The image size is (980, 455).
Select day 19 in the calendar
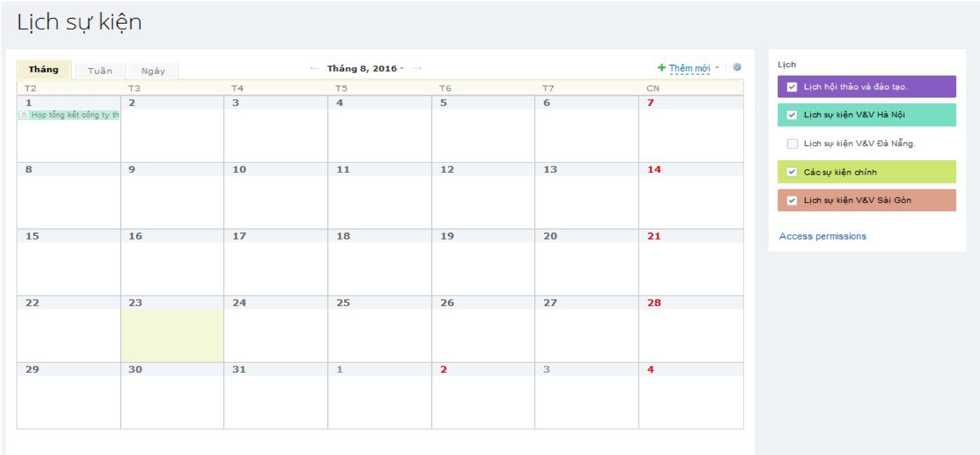pyautogui.click(x=483, y=263)
